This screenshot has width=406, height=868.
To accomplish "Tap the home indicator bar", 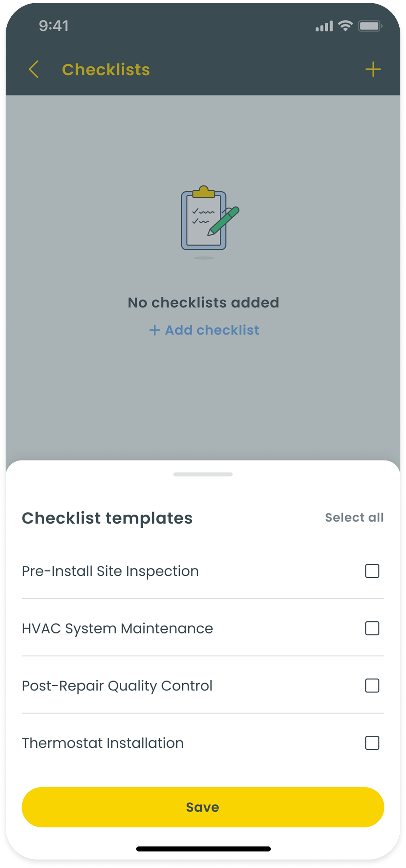I will [203, 849].
